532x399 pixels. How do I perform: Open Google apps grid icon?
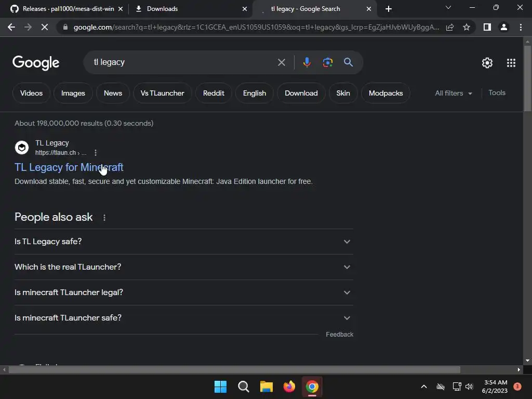pyautogui.click(x=511, y=63)
